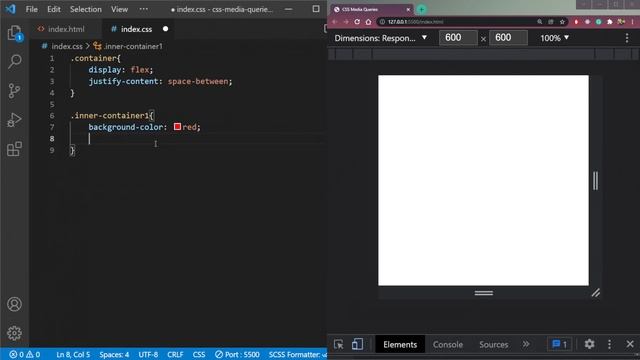Click the unsaved dot on index.css tab
Screen dimensions: 640x360
coord(165,29)
